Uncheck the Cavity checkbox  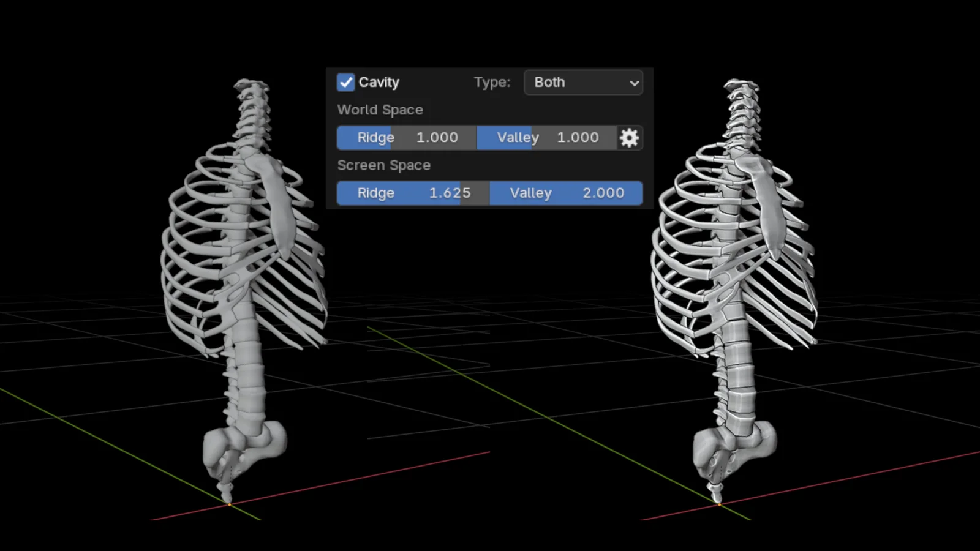[x=345, y=82]
